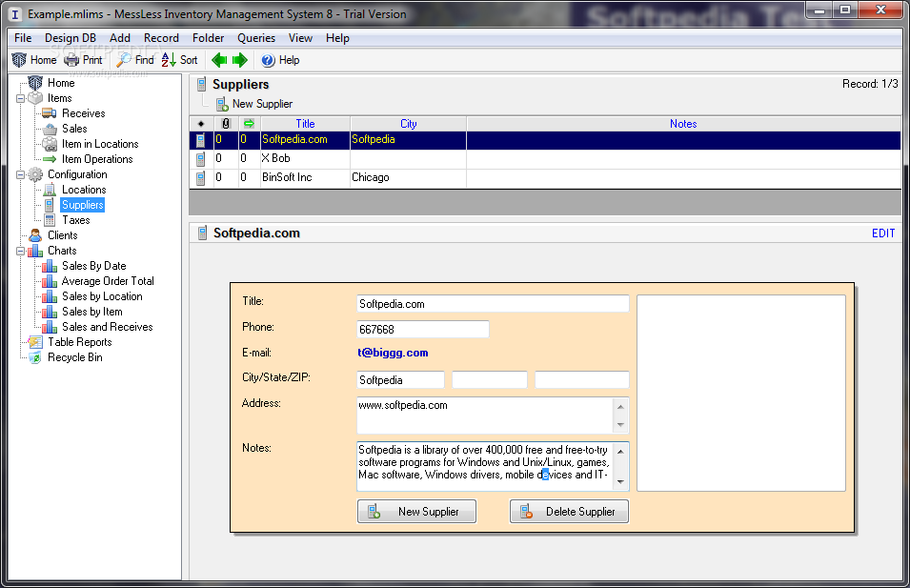Open the Add menu

point(119,38)
